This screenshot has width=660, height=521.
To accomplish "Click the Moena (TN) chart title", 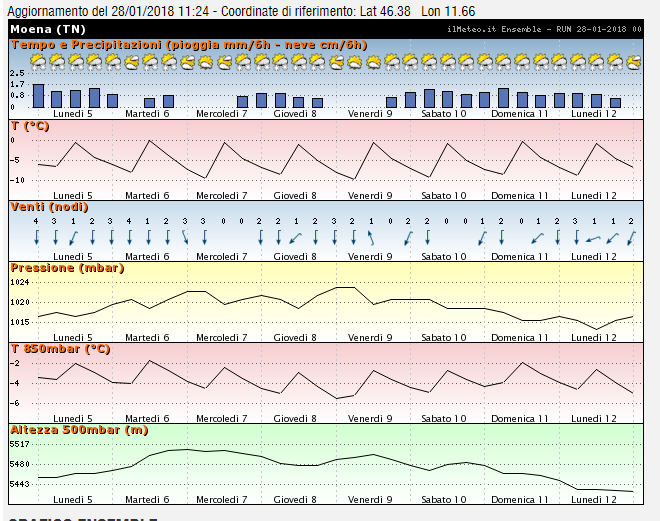I will click(x=48, y=29).
